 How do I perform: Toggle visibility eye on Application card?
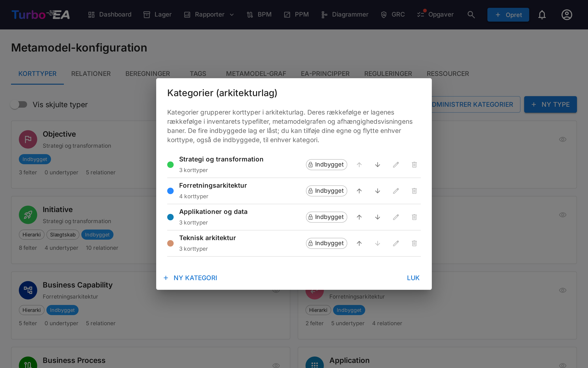click(563, 365)
